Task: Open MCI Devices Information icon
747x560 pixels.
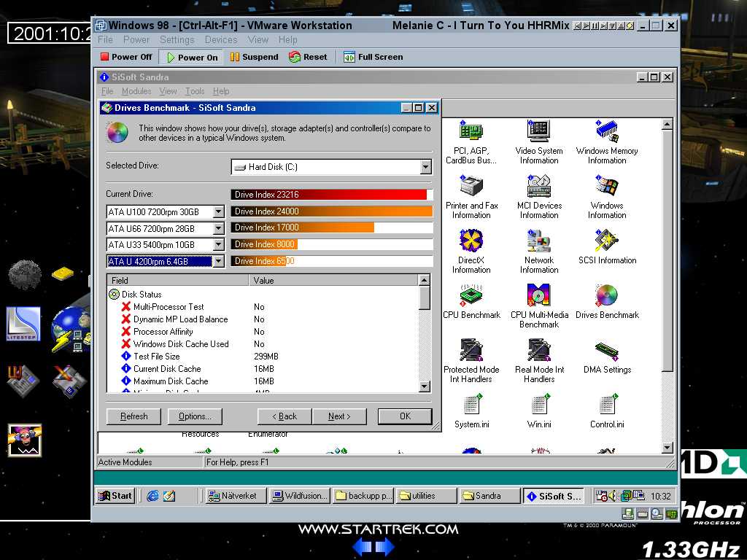Action: pos(539,186)
